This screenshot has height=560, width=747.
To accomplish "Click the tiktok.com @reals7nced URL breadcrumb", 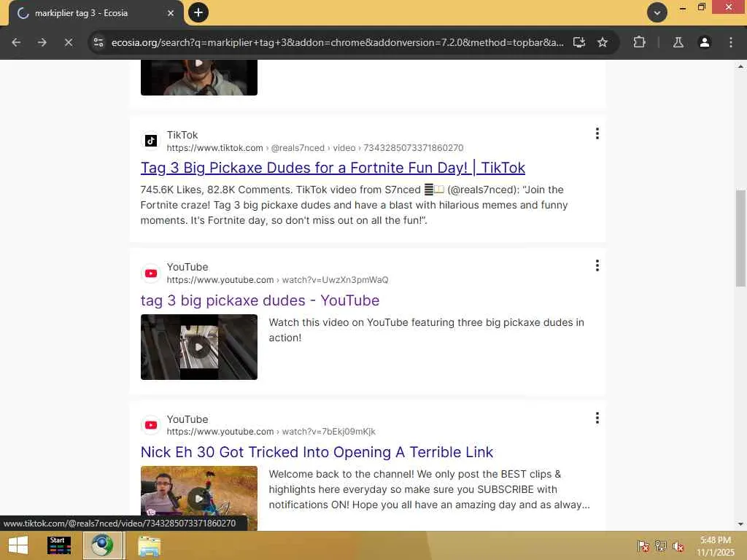I will pos(315,147).
